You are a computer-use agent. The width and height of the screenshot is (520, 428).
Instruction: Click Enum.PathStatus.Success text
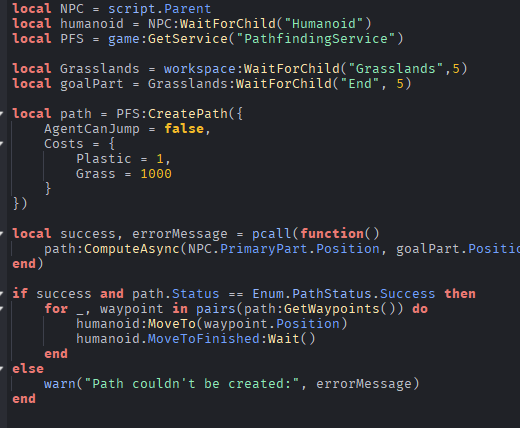click(x=344, y=294)
